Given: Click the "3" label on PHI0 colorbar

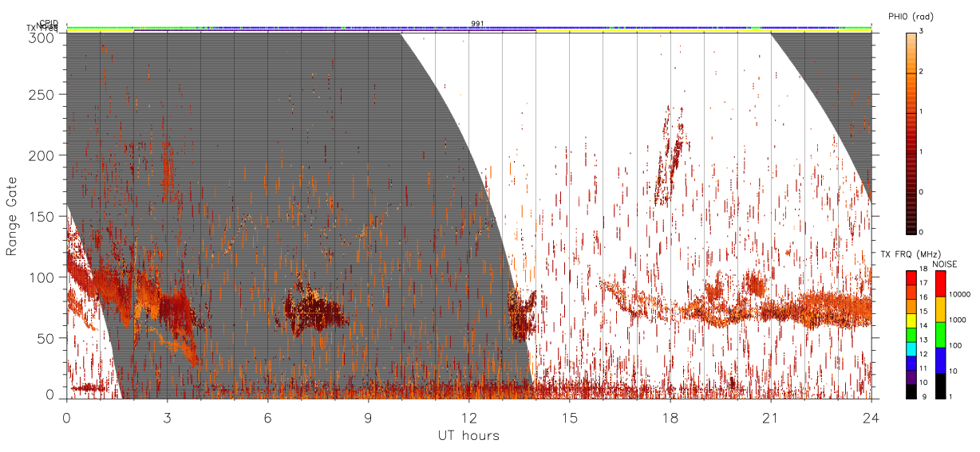Looking at the screenshot, I should [922, 33].
